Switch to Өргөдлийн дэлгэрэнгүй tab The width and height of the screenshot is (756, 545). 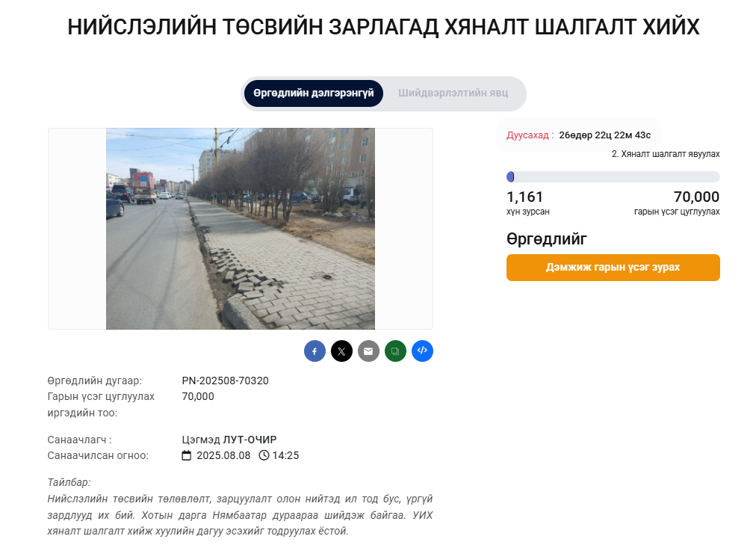coord(314,93)
